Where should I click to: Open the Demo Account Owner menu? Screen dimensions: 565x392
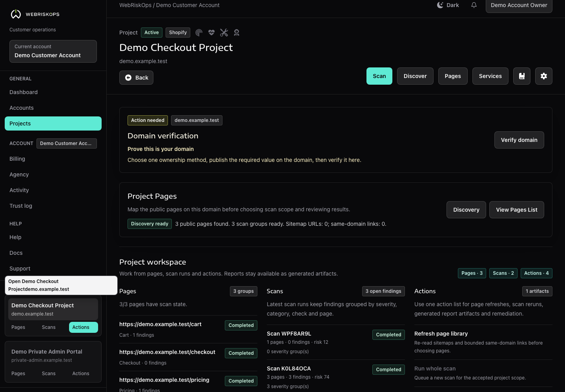pyautogui.click(x=519, y=5)
